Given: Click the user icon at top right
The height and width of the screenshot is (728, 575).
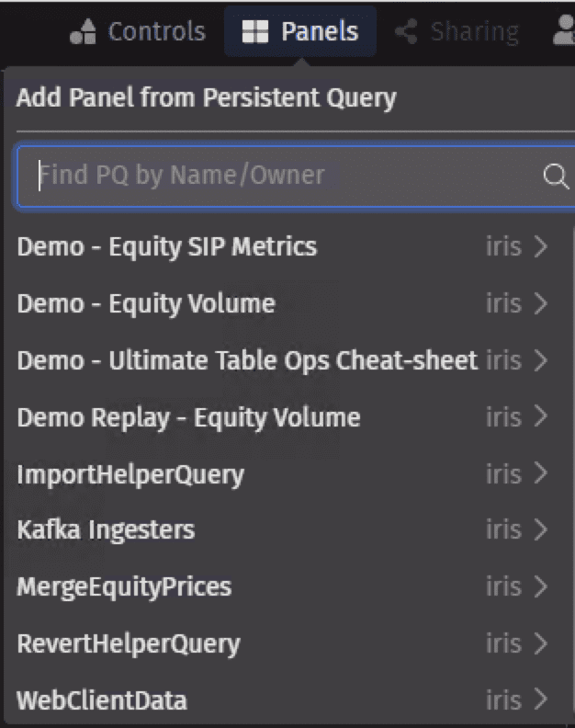Looking at the screenshot, I should pos(564,32).
